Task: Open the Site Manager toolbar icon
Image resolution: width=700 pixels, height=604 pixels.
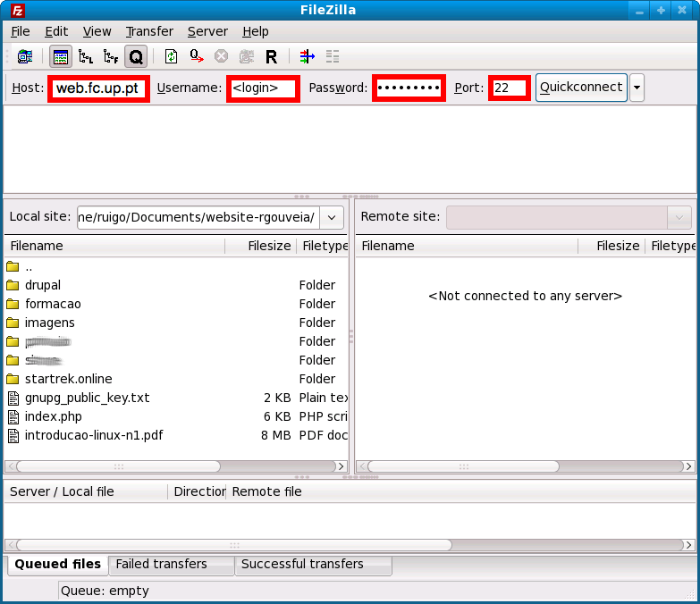Action: [25, 56]
